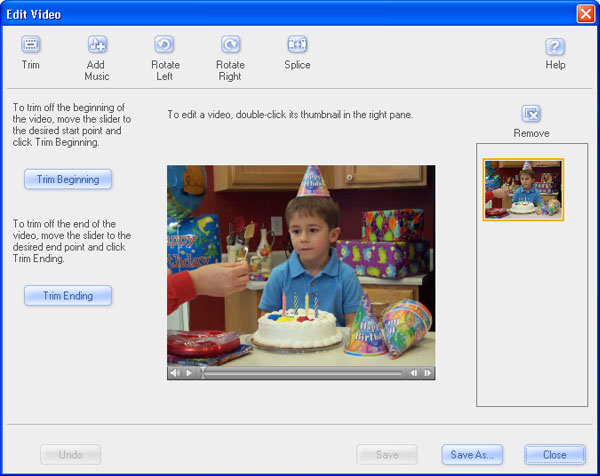Select the birthday video thumbnail
600x476 pixels.
[523, 189]
